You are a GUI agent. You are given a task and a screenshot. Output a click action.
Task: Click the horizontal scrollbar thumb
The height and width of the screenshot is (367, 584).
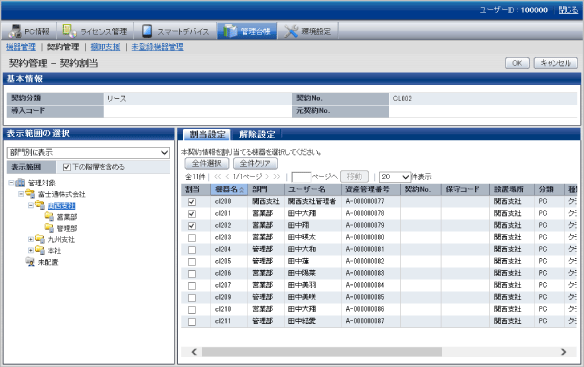pos(322,352)
